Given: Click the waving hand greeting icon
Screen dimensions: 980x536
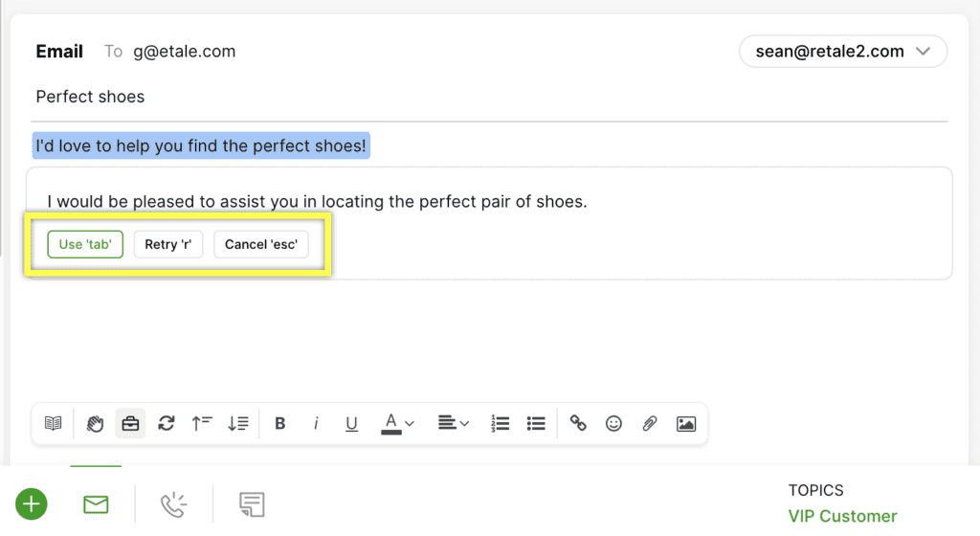Looking at the screenshot, I should point(95,424).
